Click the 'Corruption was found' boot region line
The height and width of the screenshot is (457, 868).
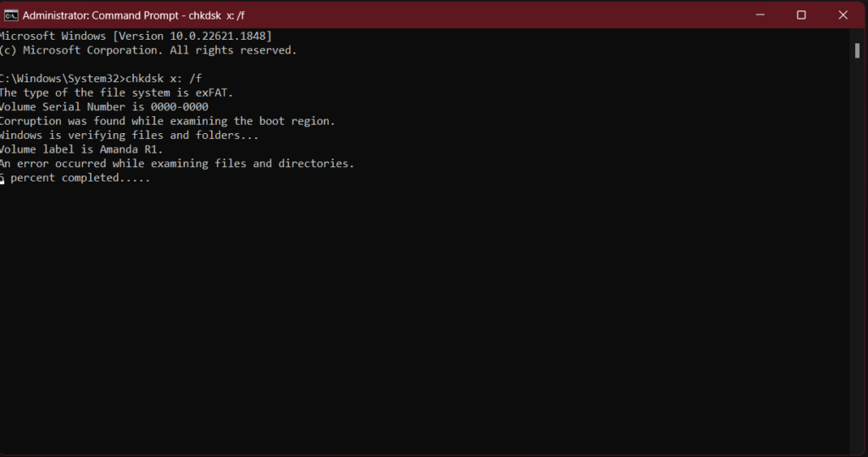167,121
